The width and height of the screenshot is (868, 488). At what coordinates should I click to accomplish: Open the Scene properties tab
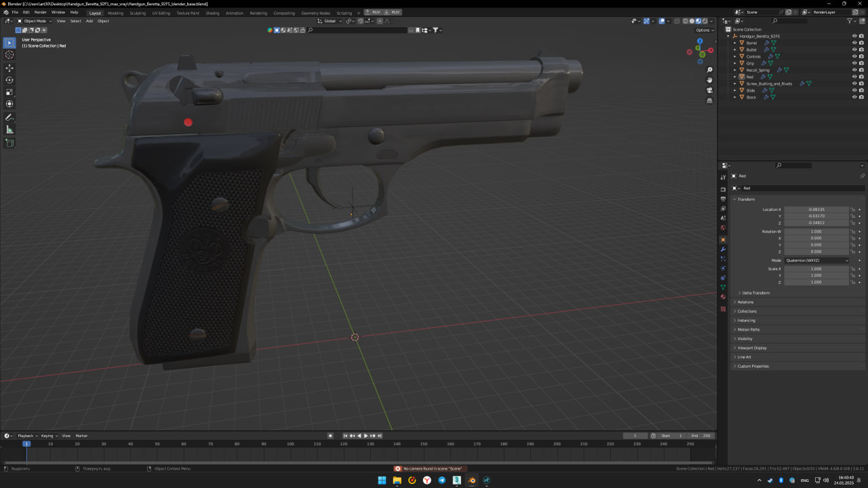723,218
